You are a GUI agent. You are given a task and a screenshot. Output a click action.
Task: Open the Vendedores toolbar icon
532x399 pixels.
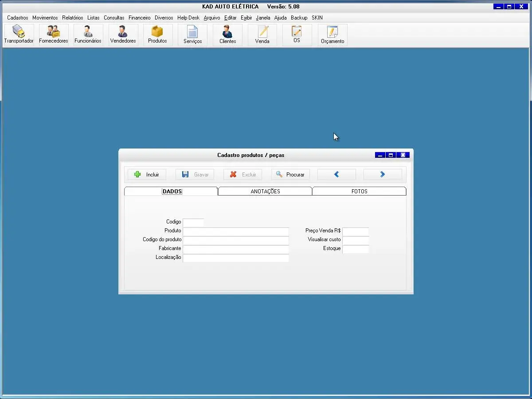pyautogui.click(x=123, y=35)
